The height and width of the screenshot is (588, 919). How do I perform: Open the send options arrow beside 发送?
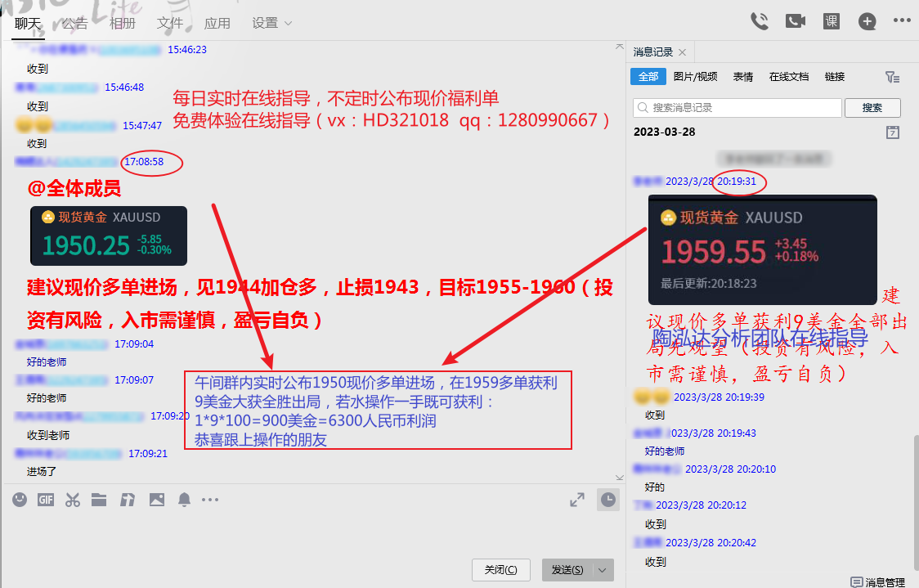pos(603,570)
